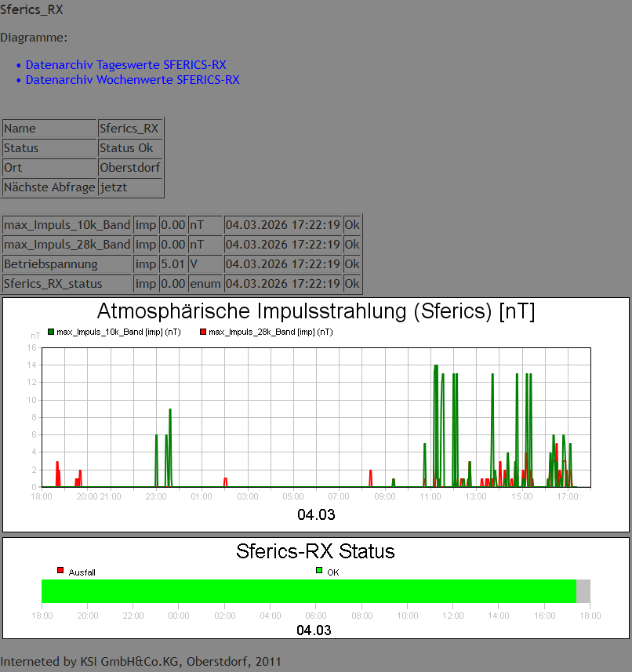Click the Status Ok cell in the info table

click(122, 147)
